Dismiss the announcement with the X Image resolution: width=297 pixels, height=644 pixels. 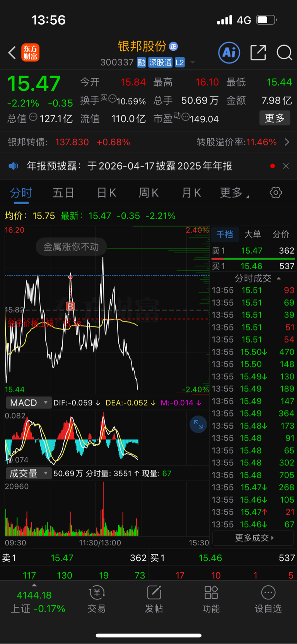point(286,166)
